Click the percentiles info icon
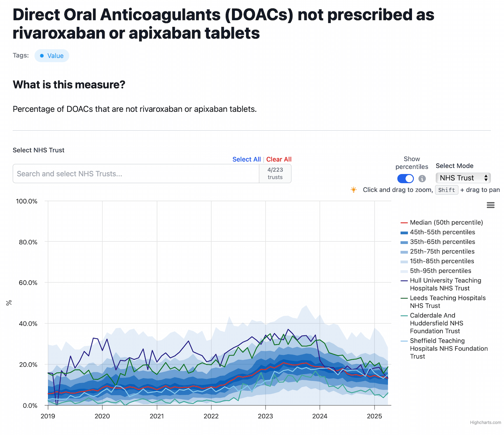Viewport: 504px width, 435px height. 422,179
